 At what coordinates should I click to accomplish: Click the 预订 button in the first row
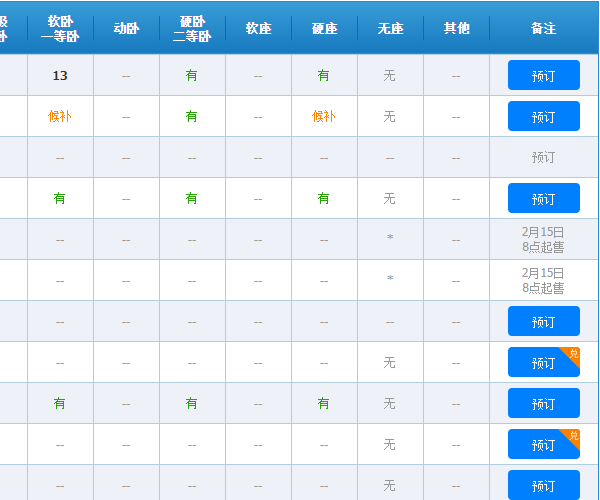click(543, 76)
